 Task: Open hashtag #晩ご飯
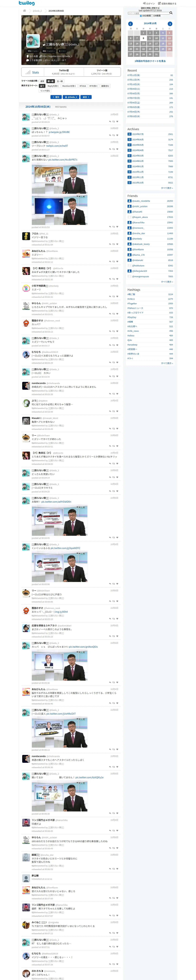[131, 294]
